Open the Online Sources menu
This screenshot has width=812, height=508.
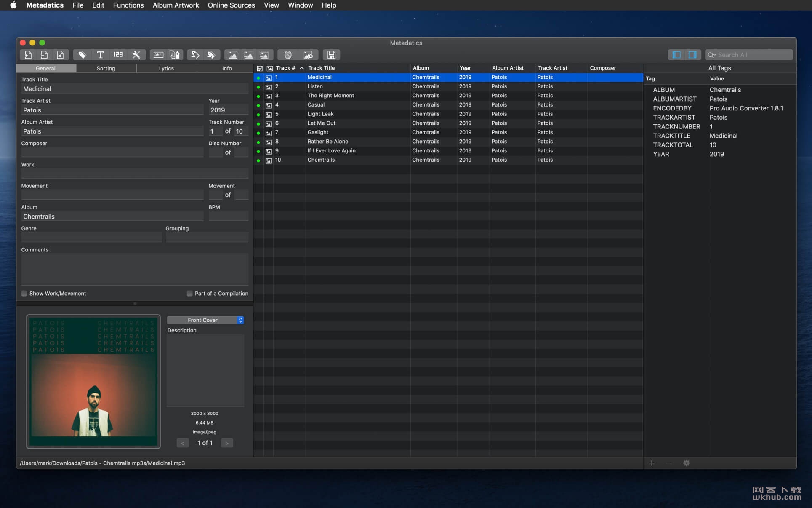click(231, 5)
